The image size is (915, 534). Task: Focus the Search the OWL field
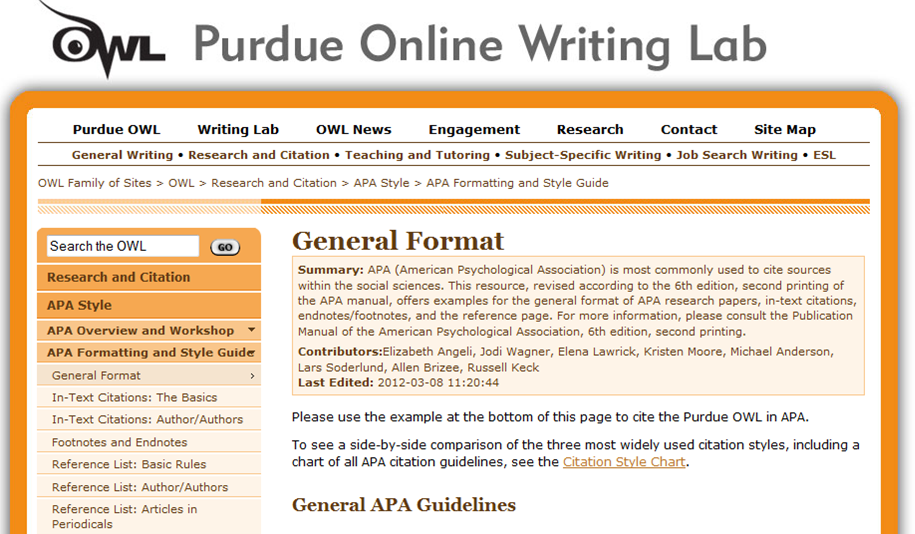point(123,246)
